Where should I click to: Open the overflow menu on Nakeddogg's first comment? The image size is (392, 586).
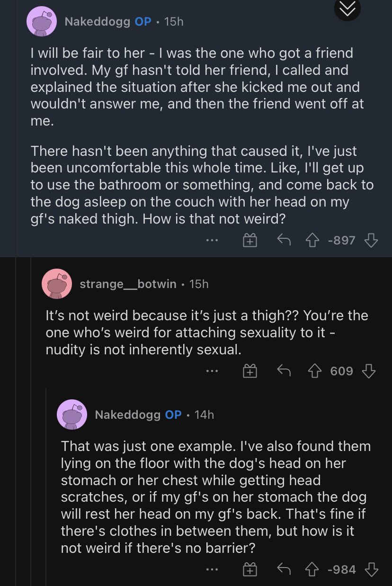point(212,240)
